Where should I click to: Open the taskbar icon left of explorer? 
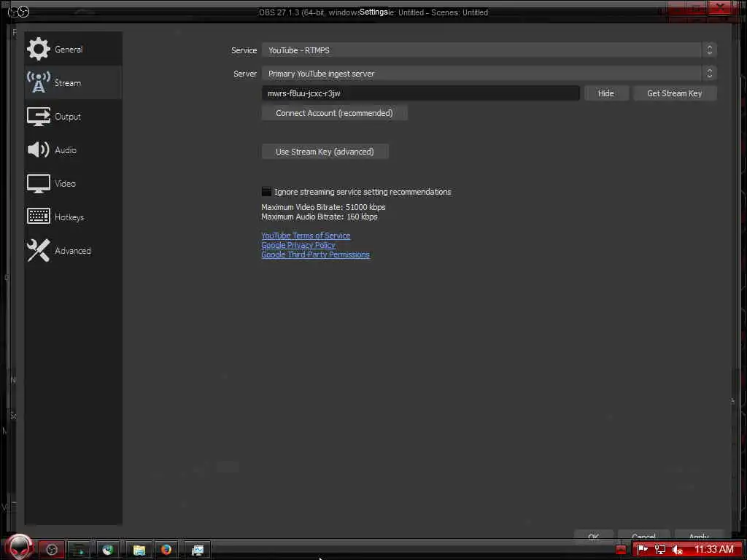click(x=108, y=550)
